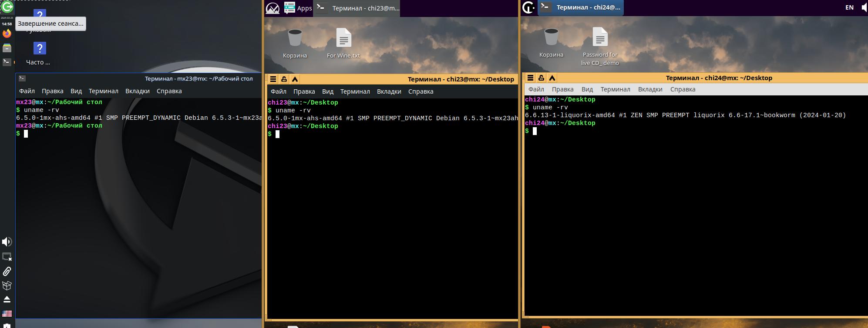Activate the 'Терминал - chi24@...' taskbar button
Image resolution: width=868 pixels, height=328 pixels.
point(581,7)
